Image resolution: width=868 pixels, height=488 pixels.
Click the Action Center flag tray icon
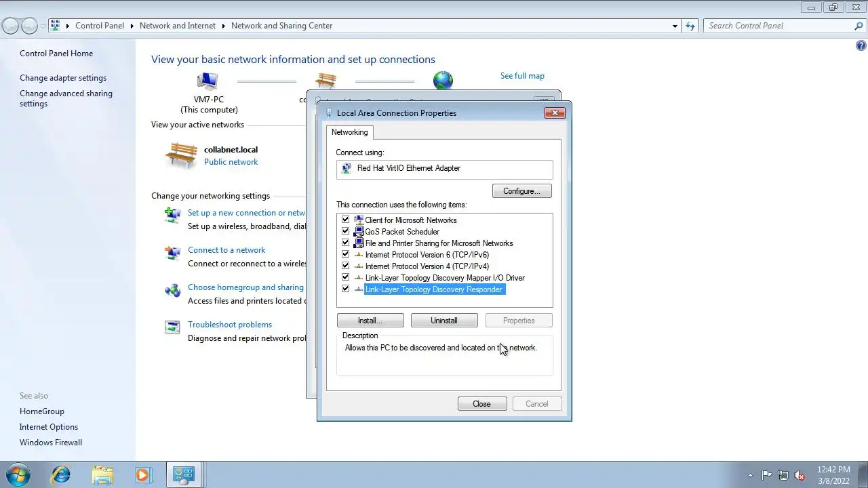tap(766, 475)
